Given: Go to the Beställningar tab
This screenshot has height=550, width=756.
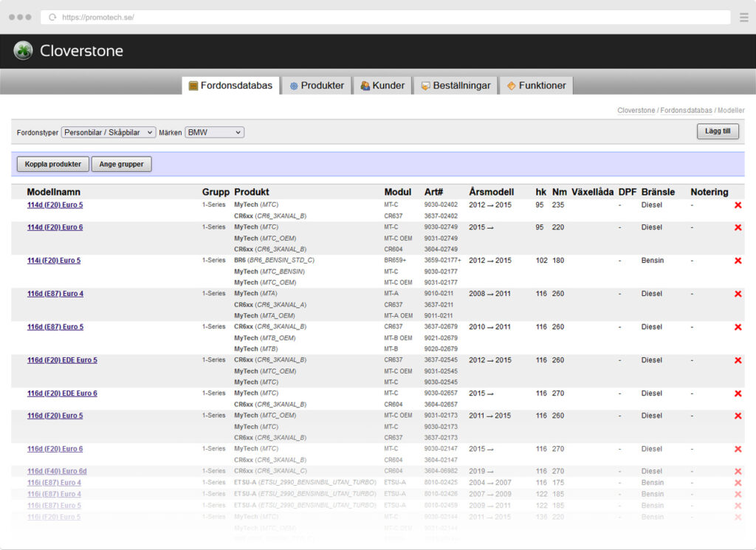Looking at the screenshot, I should [456, 86].
